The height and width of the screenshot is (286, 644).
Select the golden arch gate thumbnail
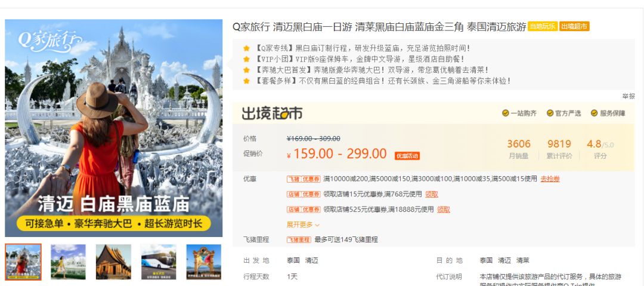204,262
